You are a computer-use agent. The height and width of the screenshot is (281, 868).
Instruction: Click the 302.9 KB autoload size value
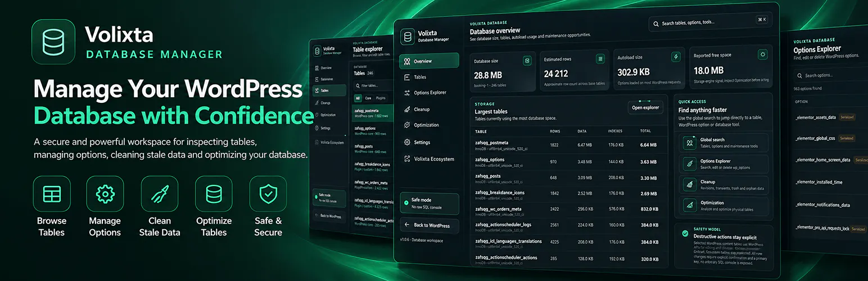click(634, 72)
